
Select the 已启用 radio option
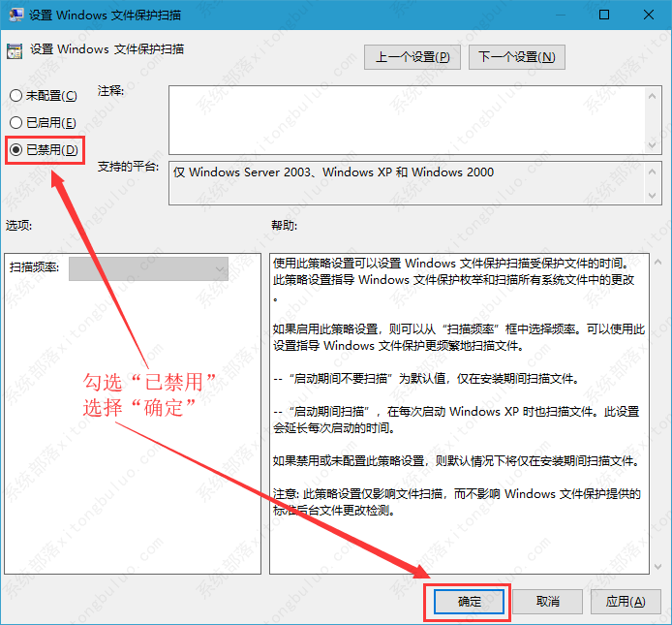tap(15, 122)
